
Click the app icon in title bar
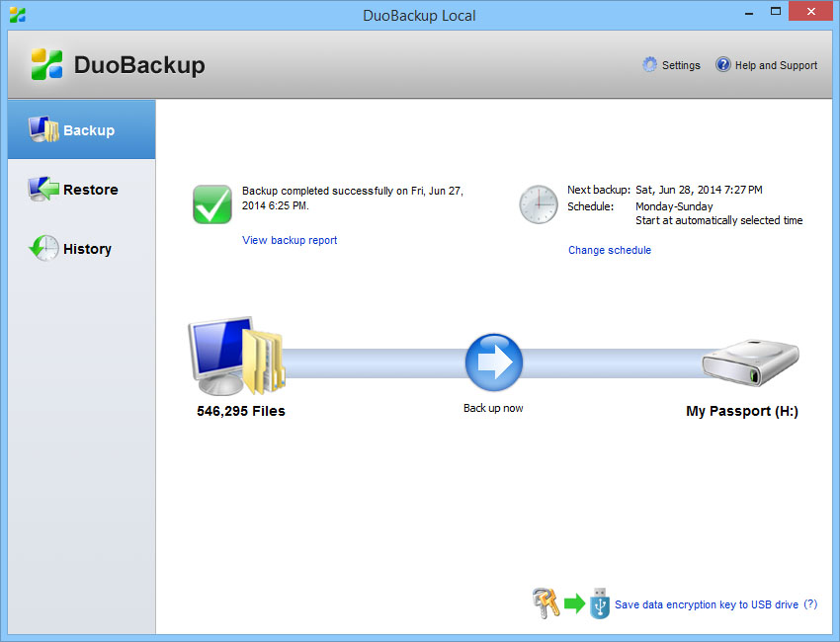[17, 15]
